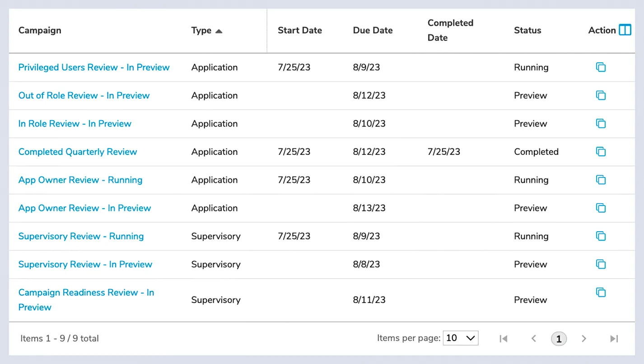Sort by the Due Date column header
Screen dimensions: 644x364
tap(373, 31)
